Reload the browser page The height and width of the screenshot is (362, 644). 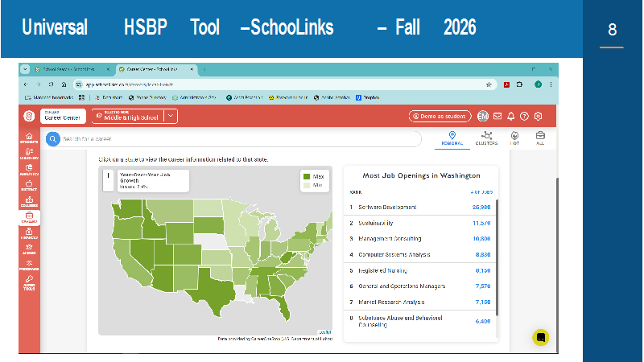(51, 84)
